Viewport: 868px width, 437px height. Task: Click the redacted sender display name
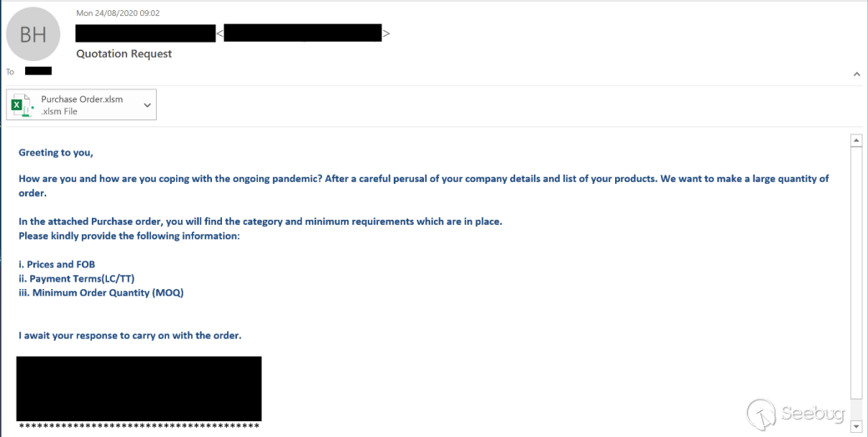pyautogui.click(x=145, y=33)
